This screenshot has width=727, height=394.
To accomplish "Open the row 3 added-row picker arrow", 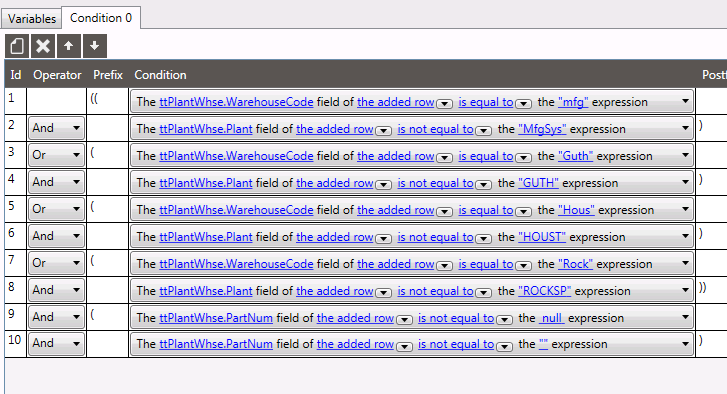I will click(x=444, y=158).
